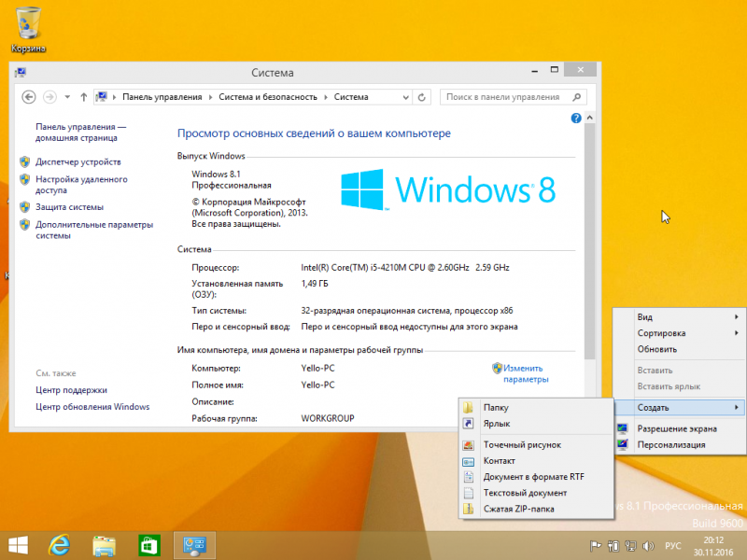Screen dimensions: 747x560
Task: Create Текстовый документ from submenu
Action: (x=536, y=493)
